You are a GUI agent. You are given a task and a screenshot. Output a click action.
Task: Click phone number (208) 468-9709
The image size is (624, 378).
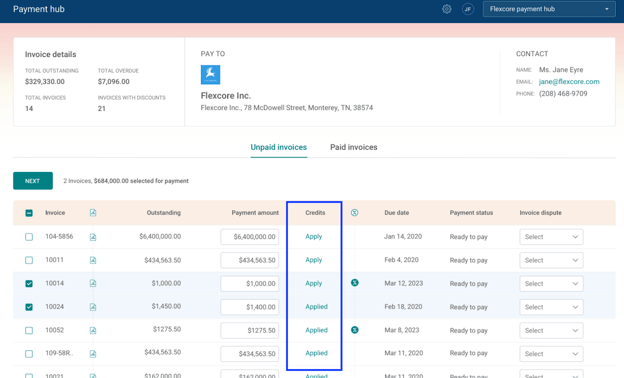(x=563, y=94)
